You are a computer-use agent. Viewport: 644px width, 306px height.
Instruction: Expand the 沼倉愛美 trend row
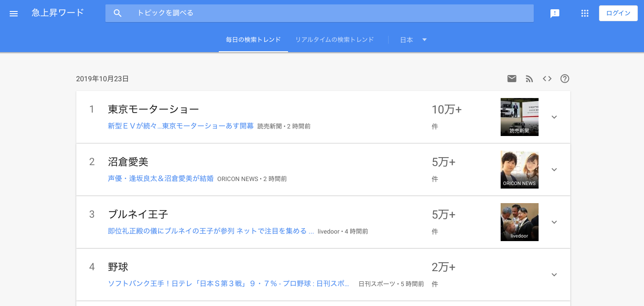click(554, 170)
